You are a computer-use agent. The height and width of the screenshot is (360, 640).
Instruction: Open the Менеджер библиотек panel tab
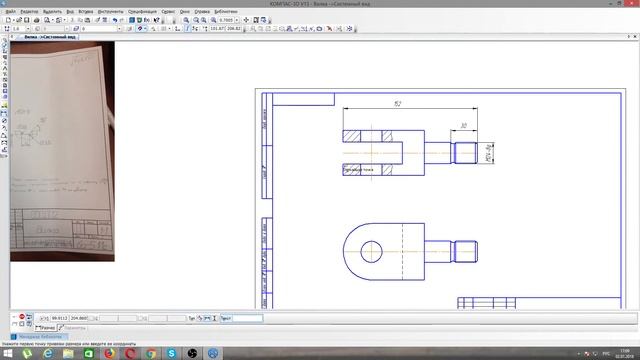pyautogui.click(x=40, y=337)
